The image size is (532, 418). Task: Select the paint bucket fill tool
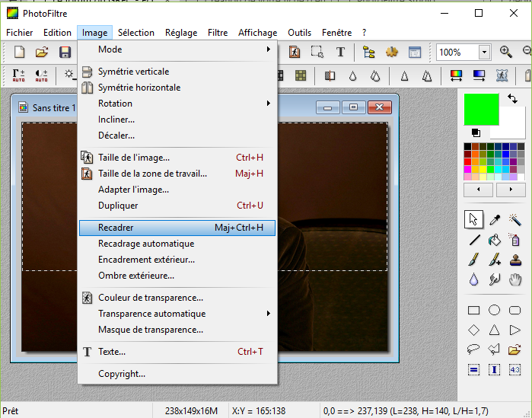coord(495,240)
